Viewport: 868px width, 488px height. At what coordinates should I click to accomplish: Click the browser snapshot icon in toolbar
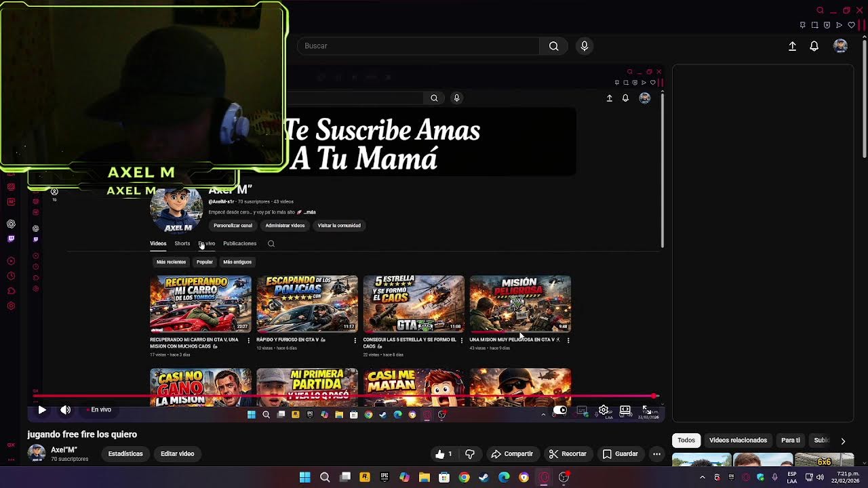814,25
